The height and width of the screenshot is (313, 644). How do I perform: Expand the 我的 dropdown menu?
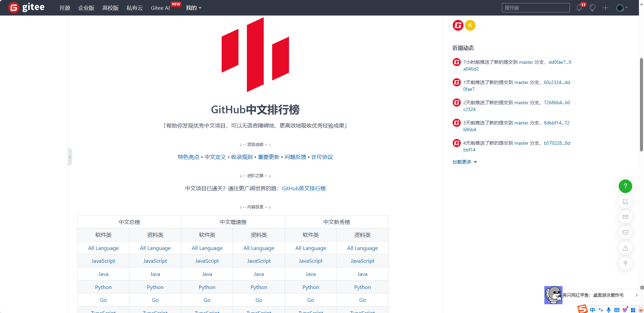pyautogui.click(x=193, y=8)
